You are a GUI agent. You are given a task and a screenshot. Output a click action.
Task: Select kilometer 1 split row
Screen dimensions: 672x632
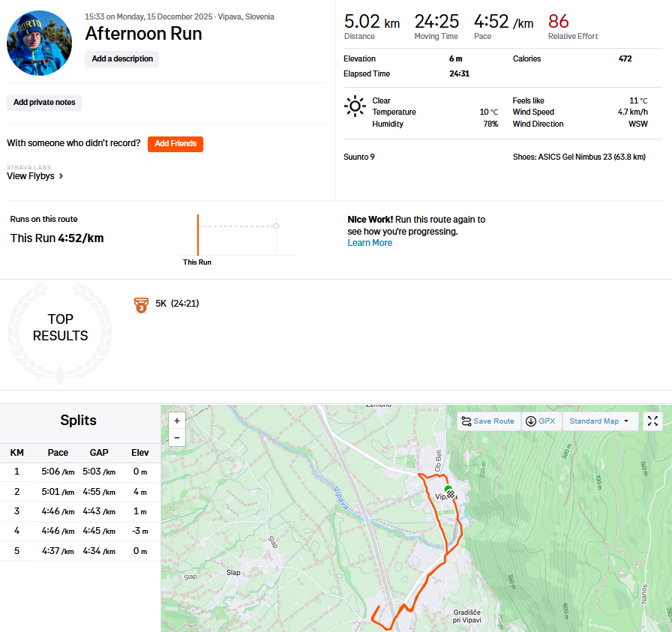[79, 472]
